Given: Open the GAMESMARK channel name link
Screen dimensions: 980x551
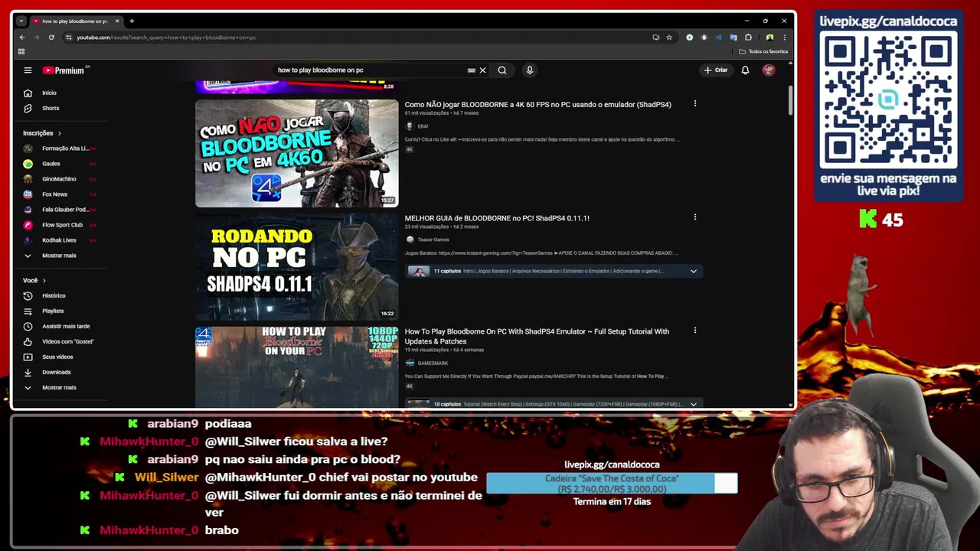Looking at the screenshot, I should 433,364.
